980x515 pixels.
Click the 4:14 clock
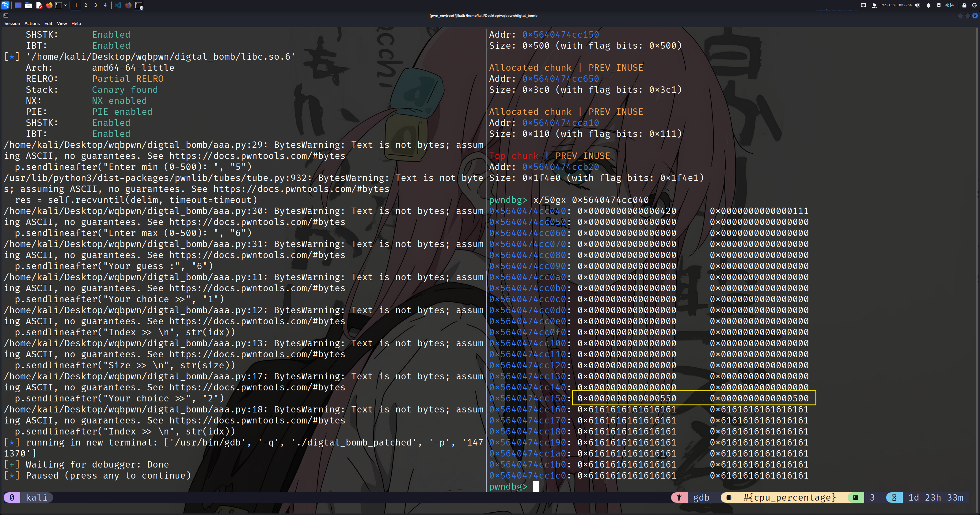pos(949,5)
